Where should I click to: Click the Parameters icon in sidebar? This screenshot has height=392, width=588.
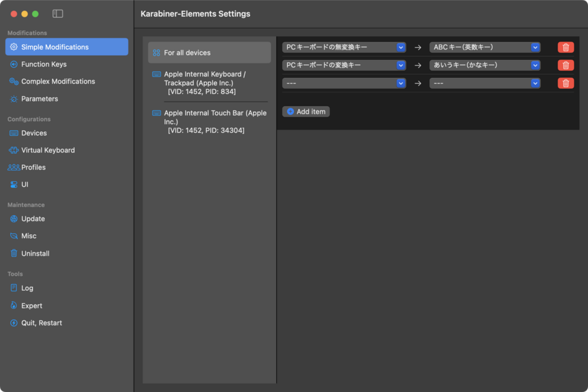14,99
